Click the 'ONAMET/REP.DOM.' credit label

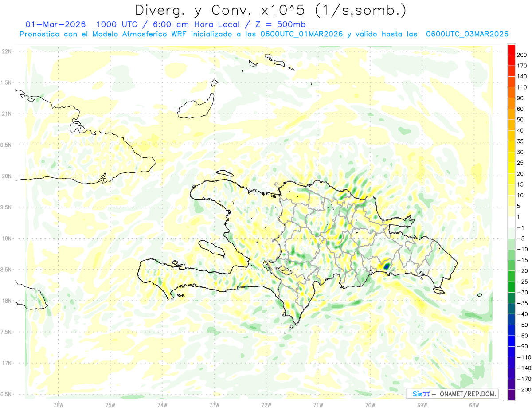(467, 394)
